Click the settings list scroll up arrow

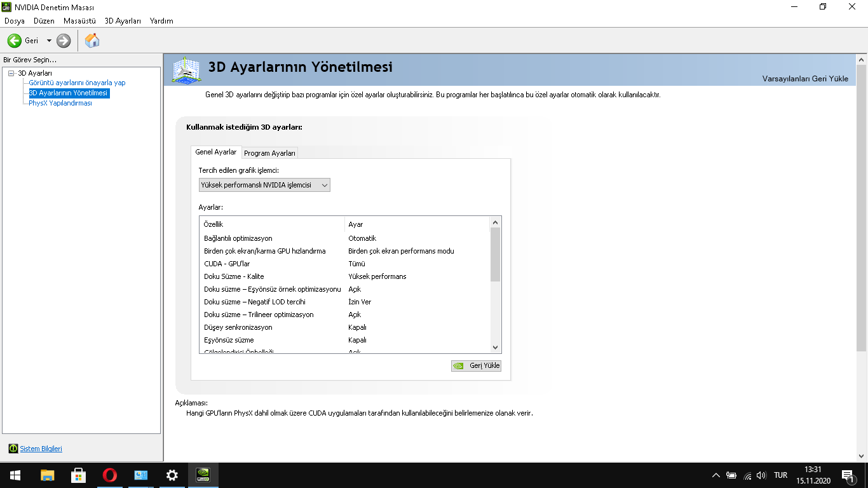496,222
